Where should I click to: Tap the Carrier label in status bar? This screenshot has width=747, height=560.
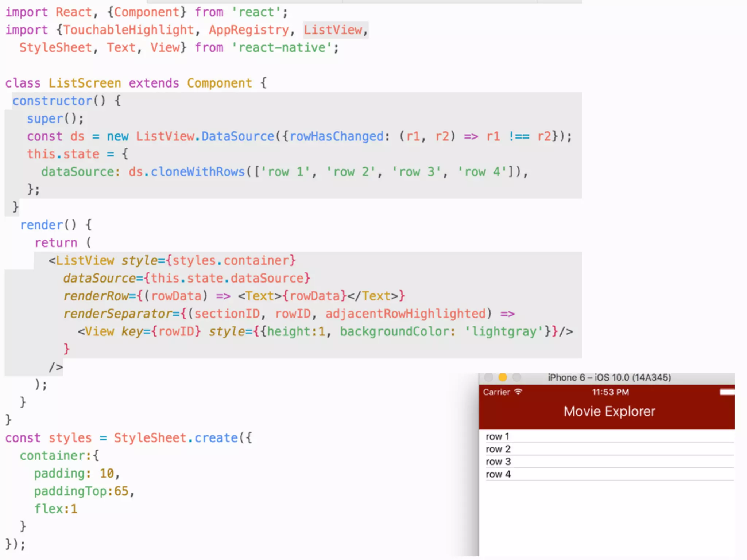496,392
